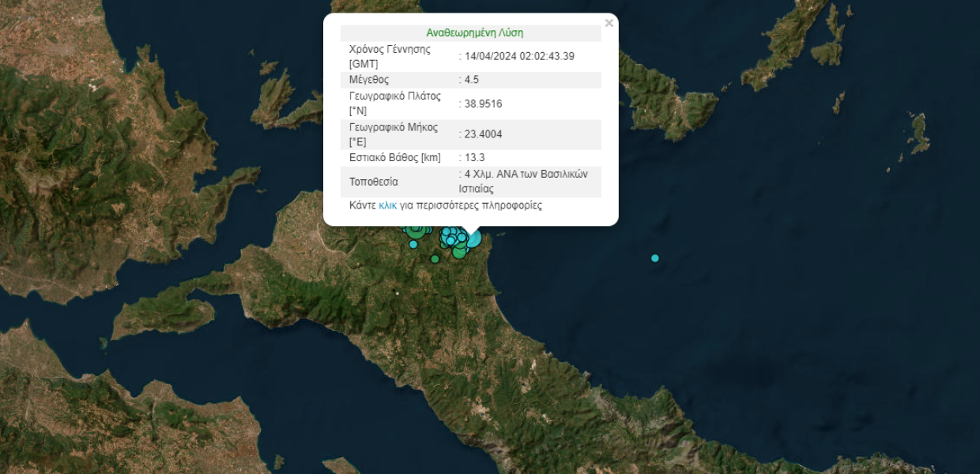Click the location text '4 Χλμ. ΑΝΑ των Βασιλικών Ιστιαίας'
980x474 pixels.
pyautogui.click(x=524, y=182)
